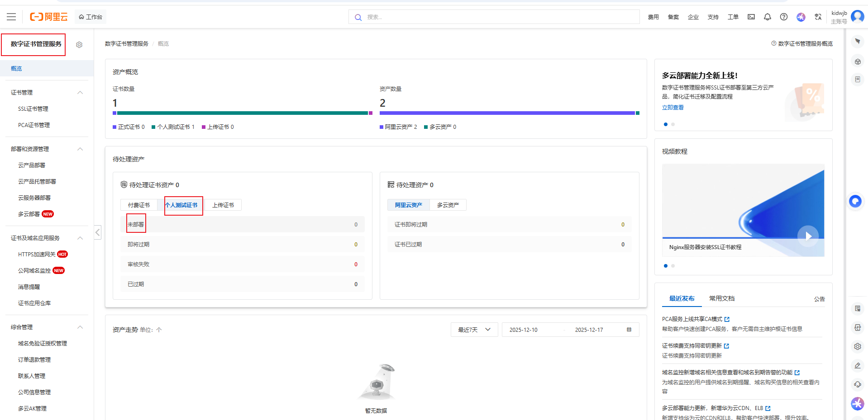The image size is (868, 420).
Task: Click the 未部署 row
Action: 243,224
